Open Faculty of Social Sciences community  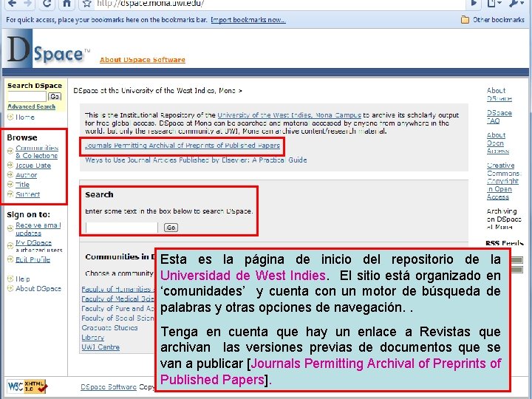click(x=118, y=318)
